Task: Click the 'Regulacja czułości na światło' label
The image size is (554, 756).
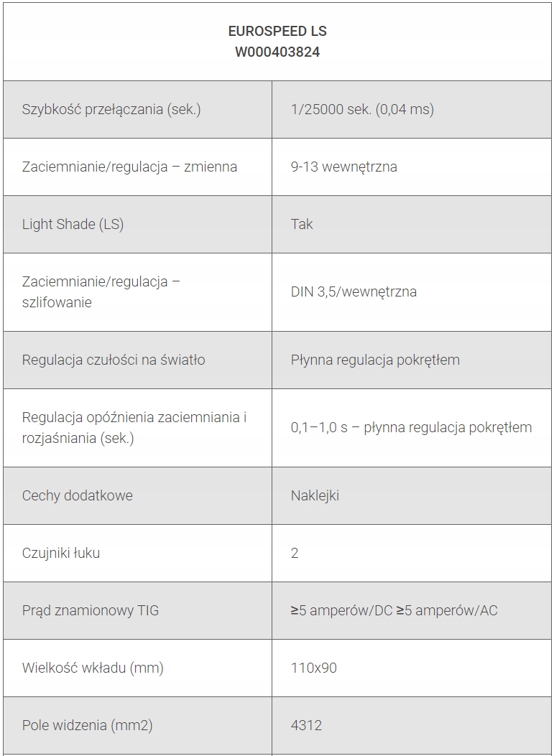Action: 114,360
